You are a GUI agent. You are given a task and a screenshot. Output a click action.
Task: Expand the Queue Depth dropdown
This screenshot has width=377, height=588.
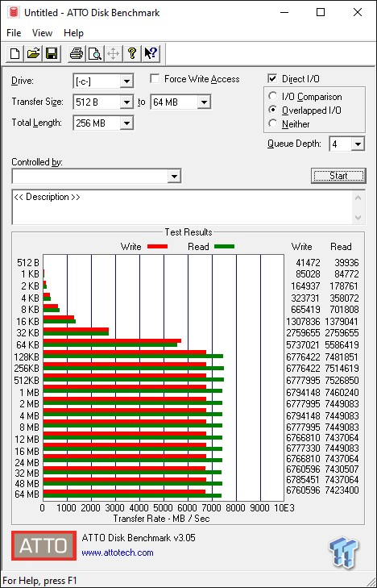pyautogui.click(x=358, y=144)
